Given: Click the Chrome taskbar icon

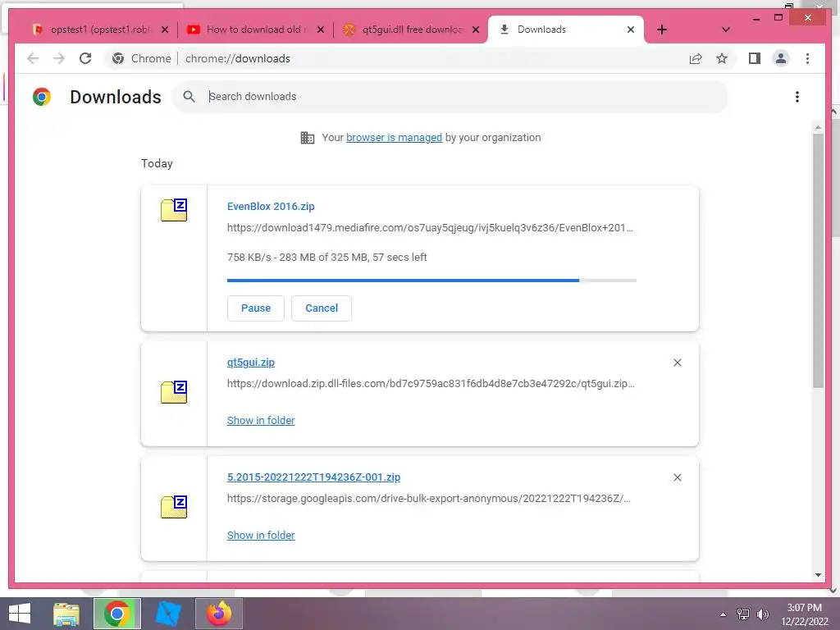Looking at the screenshot, I should tap(117, 614).
